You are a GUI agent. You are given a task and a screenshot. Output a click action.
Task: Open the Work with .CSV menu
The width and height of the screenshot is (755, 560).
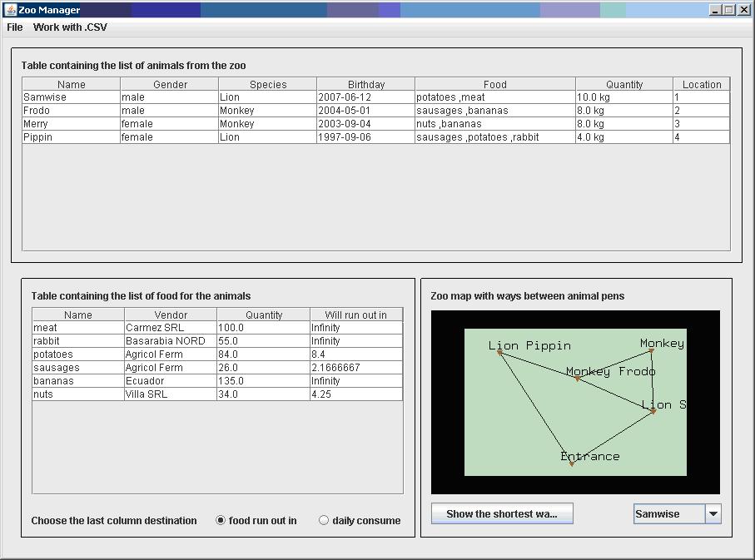pyautogui.click(x=69, y=27)
